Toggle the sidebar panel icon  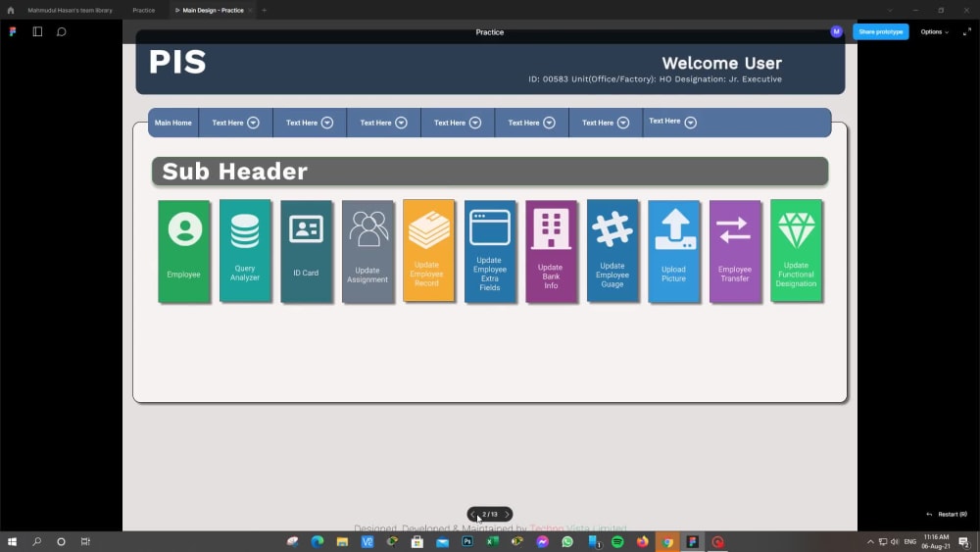click(x=37, y=31)
